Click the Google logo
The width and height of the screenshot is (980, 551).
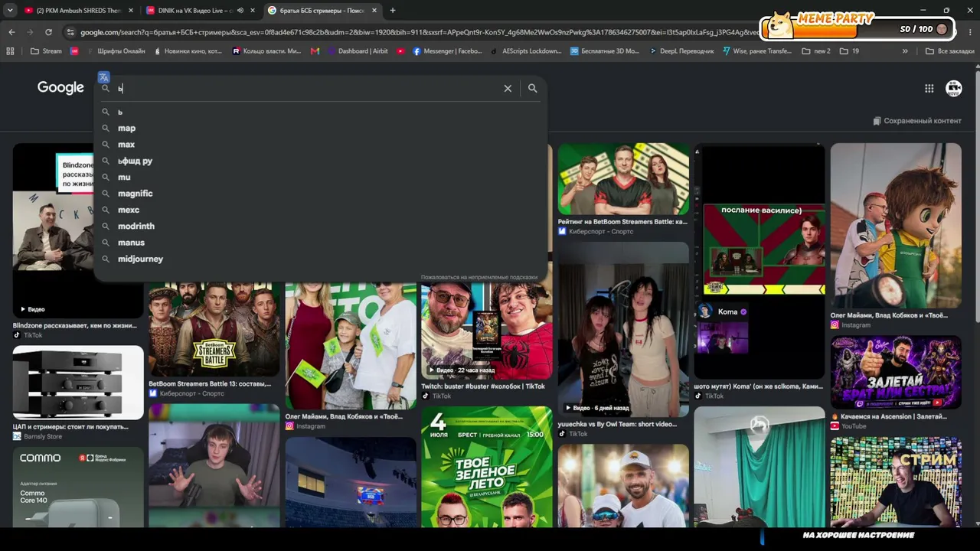point(60,87)
